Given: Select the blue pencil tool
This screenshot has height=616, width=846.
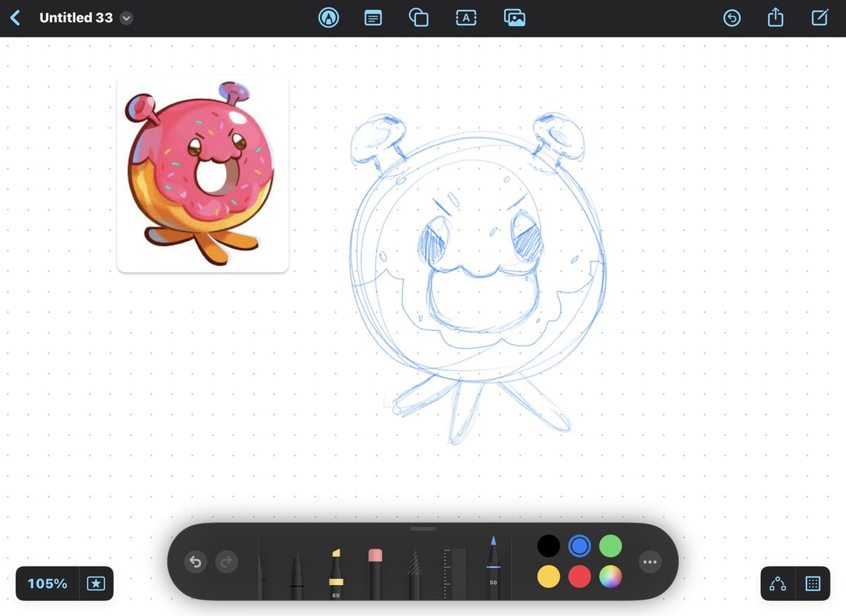Looking at the screenshot, I should coord(493,568).
